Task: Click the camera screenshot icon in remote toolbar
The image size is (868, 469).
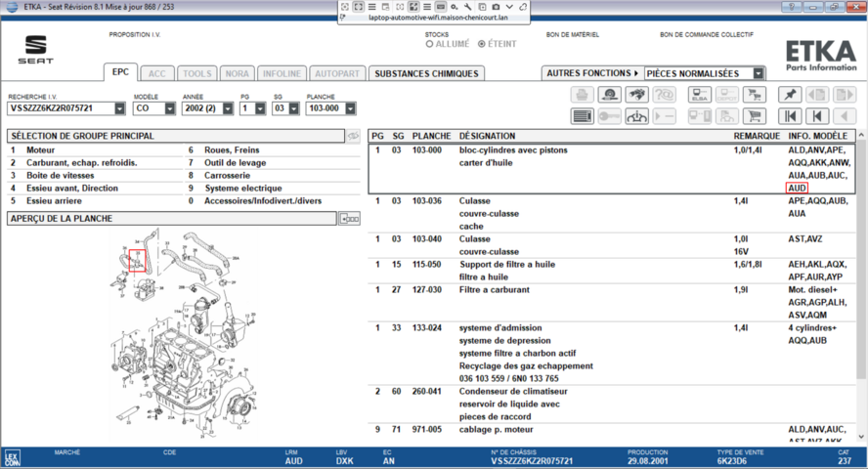Action: [496, 7]
